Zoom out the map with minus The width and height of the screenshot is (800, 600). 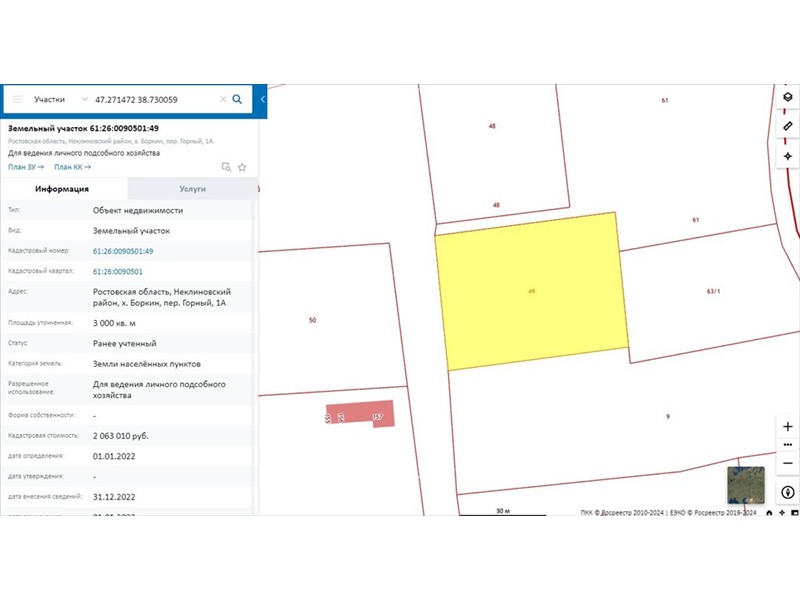click(x=787, y=463)
